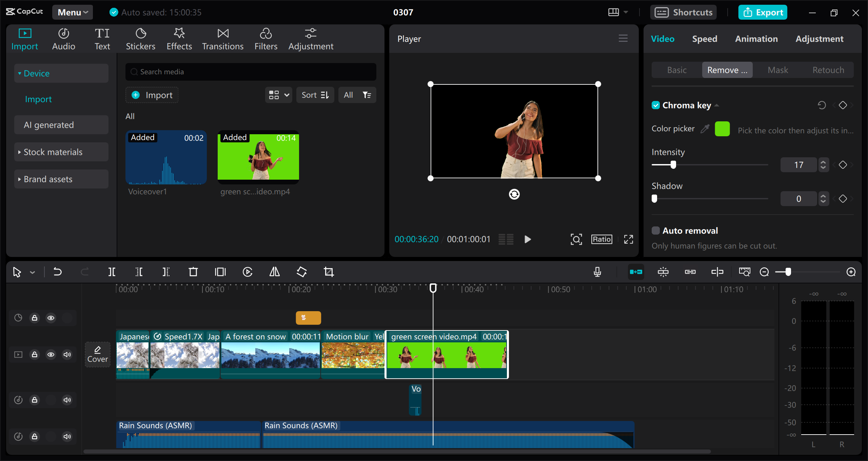The width and height of the screenshot is (868, 461).
Task: Click the Delete icon above the timeline
Action: [x=193, y=272]
